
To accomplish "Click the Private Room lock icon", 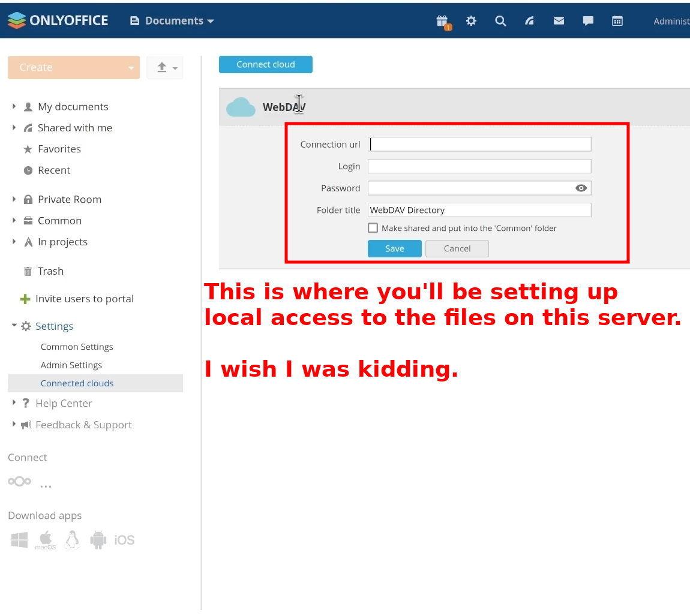I will (x=28, y=199).
